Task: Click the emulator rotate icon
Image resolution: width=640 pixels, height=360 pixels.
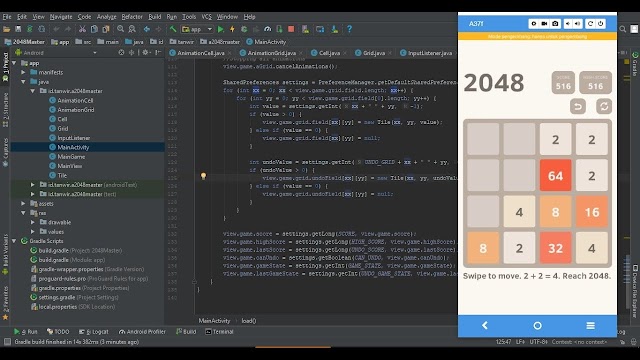Action: pyautogui.click(x=590, y=24)
